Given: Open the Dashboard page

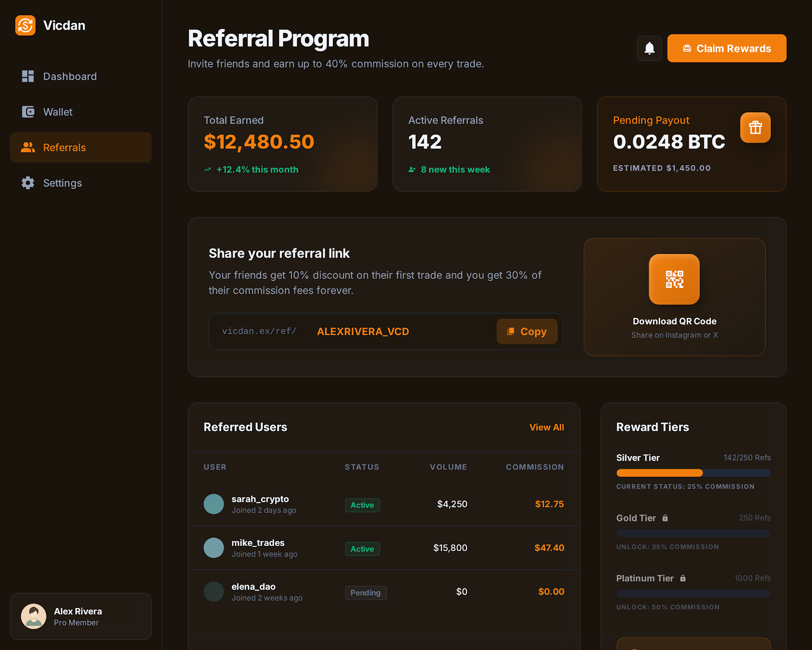Looking at the screenshot, I should (70, 76).
